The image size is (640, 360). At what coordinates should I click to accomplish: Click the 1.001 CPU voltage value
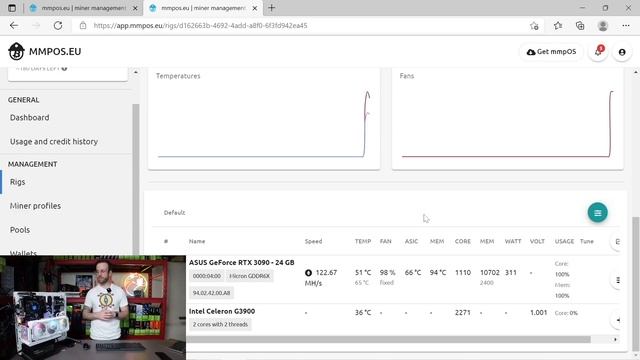point(538,313)
